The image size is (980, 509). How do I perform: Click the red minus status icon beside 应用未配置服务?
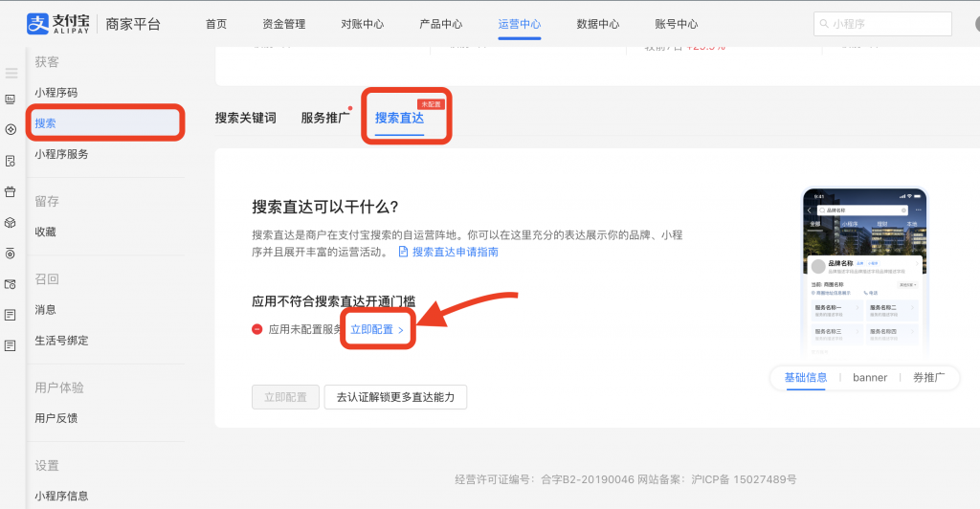tap(256, 329)
